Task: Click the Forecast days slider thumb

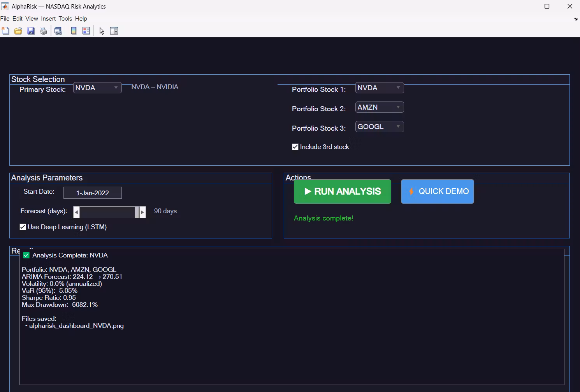Action: tap(137, 212)
